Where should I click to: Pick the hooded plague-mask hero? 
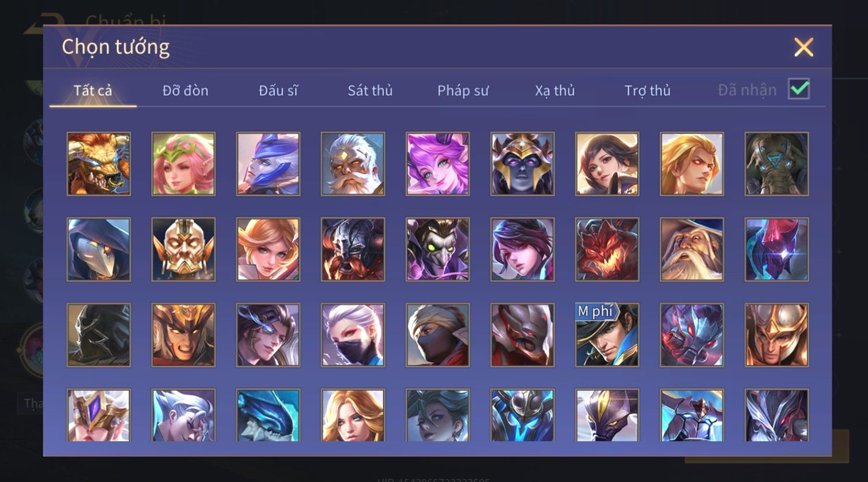click(x=99, y=249)
